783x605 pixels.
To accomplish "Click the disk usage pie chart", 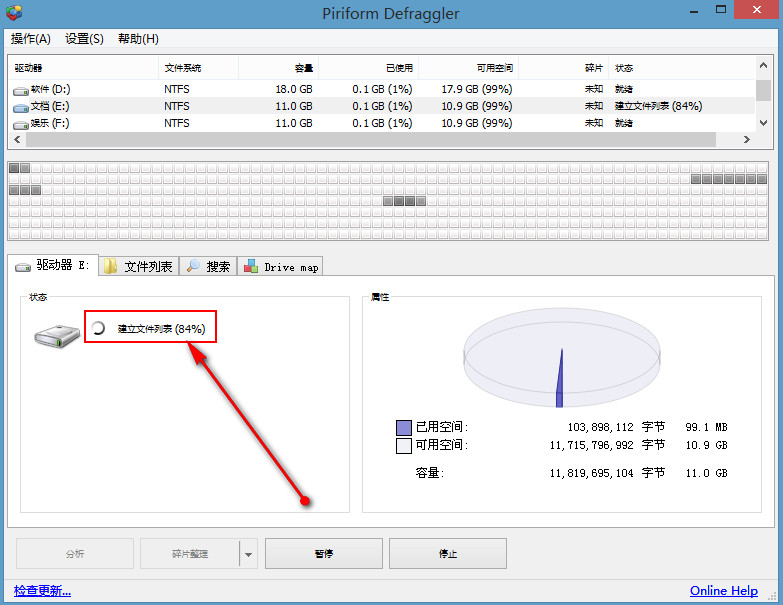I will coord(562,358).
